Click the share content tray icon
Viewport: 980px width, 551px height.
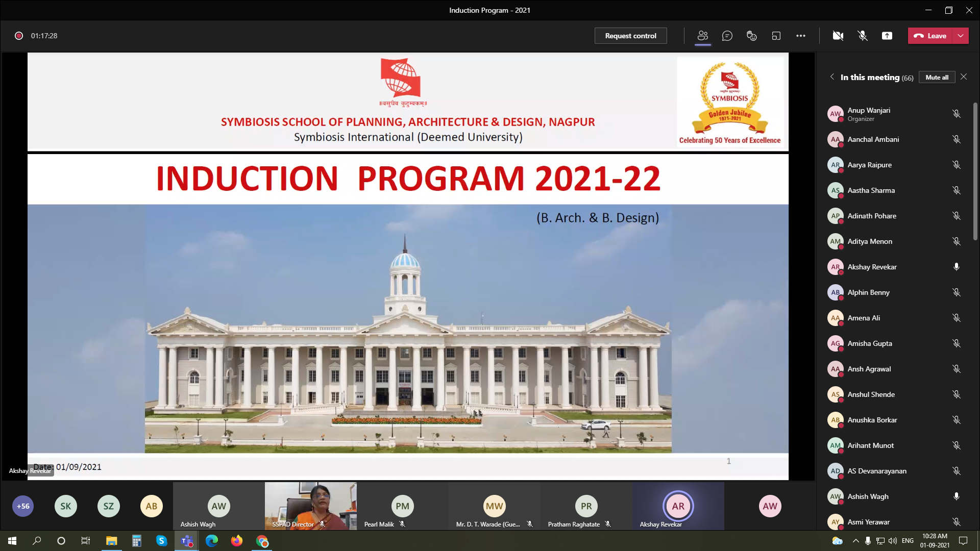pyautogui.click(x=887, y=36)
